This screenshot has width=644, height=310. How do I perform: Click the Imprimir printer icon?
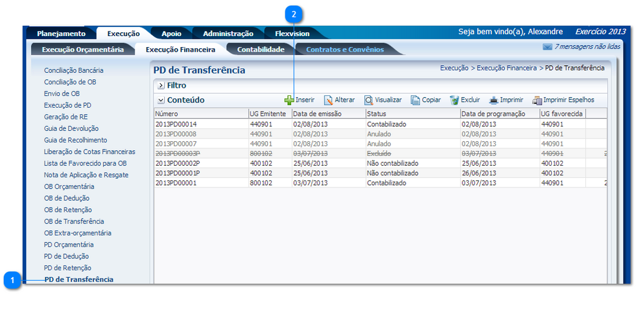click(493, 100)
